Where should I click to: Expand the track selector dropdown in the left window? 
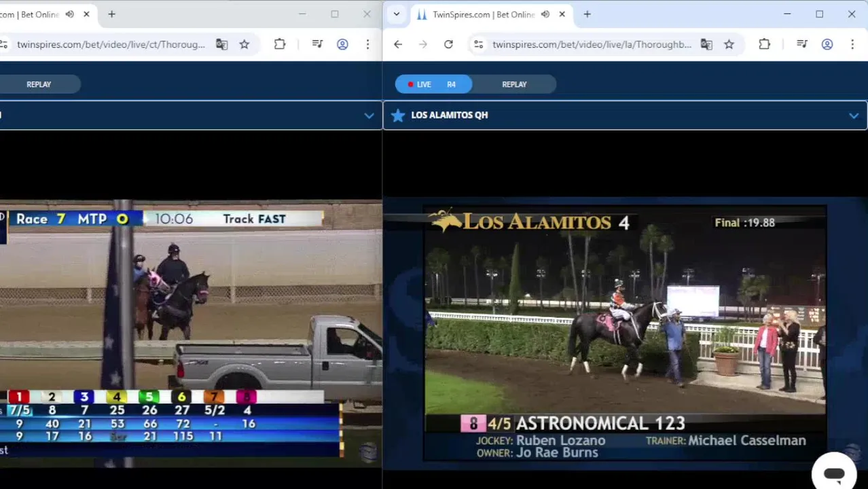coord(369,115)
